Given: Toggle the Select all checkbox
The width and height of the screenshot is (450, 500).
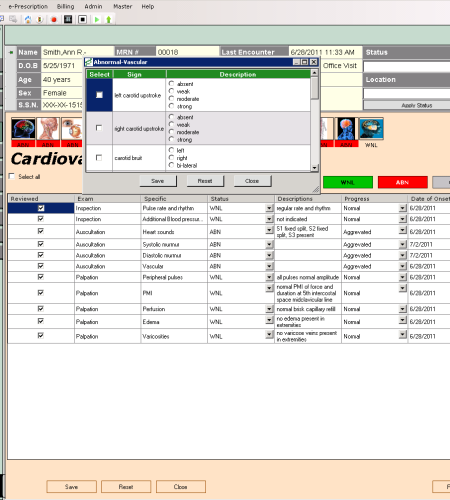Looking at the screenshot, I should pos(12,176).
